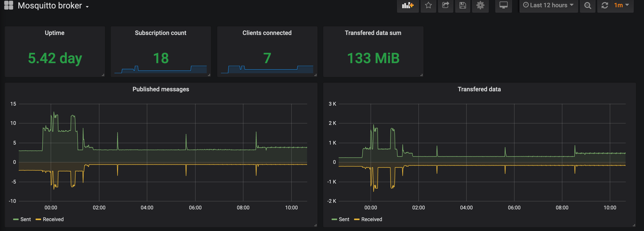
Task: Click the Add panel icon
Action: tap(408, 5)
